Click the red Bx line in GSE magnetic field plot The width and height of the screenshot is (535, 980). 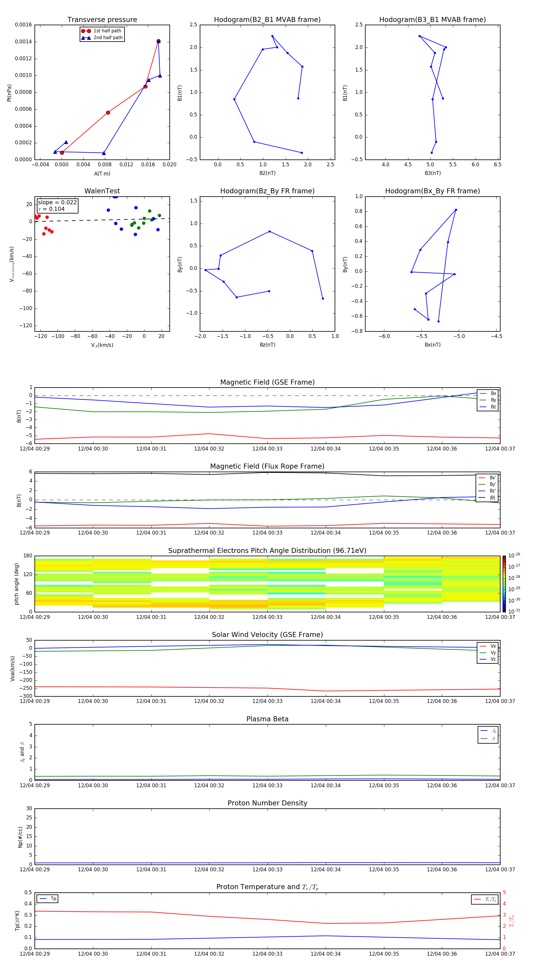click(267, 438)
